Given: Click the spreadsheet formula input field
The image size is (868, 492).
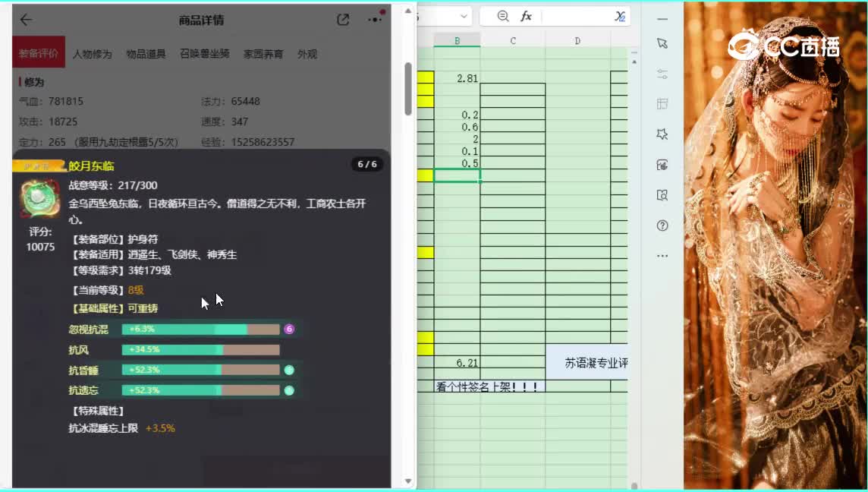Looking at the screenshot, I should click(x=576, y=16).
